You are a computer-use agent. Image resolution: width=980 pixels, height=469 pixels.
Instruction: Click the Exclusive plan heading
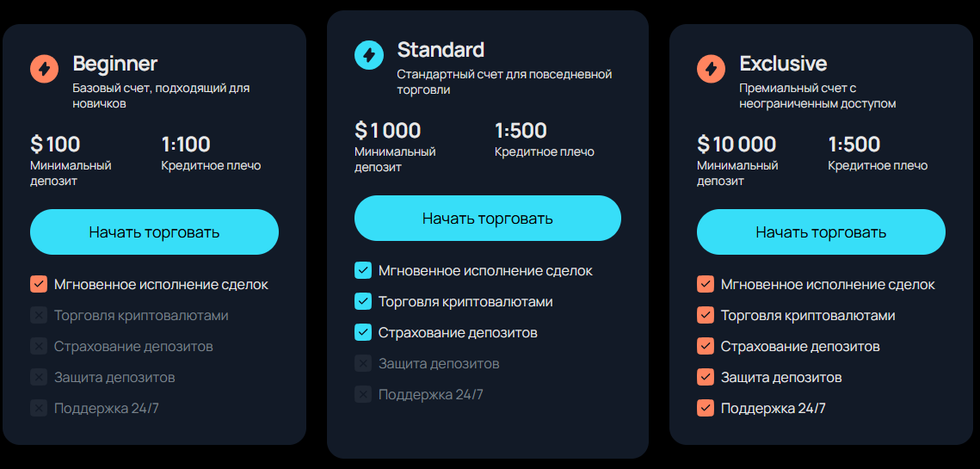pyautogui.click(x=783, y=64)
